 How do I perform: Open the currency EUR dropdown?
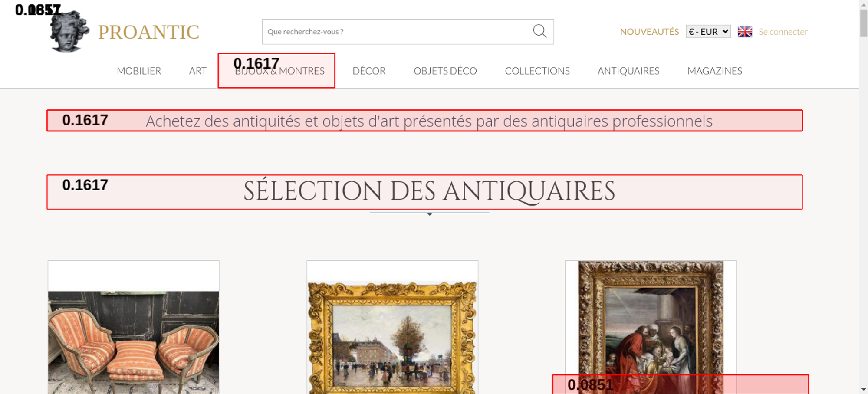point(708,32)
